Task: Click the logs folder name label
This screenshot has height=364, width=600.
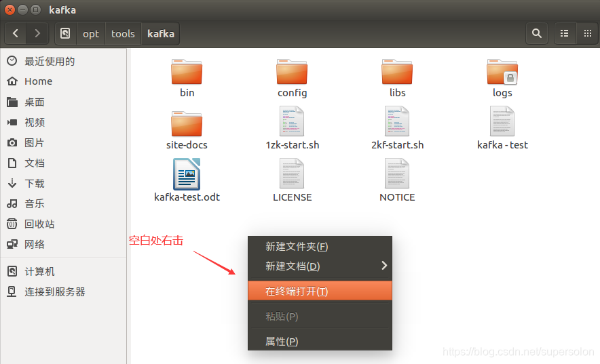Action: click(502, 93)
